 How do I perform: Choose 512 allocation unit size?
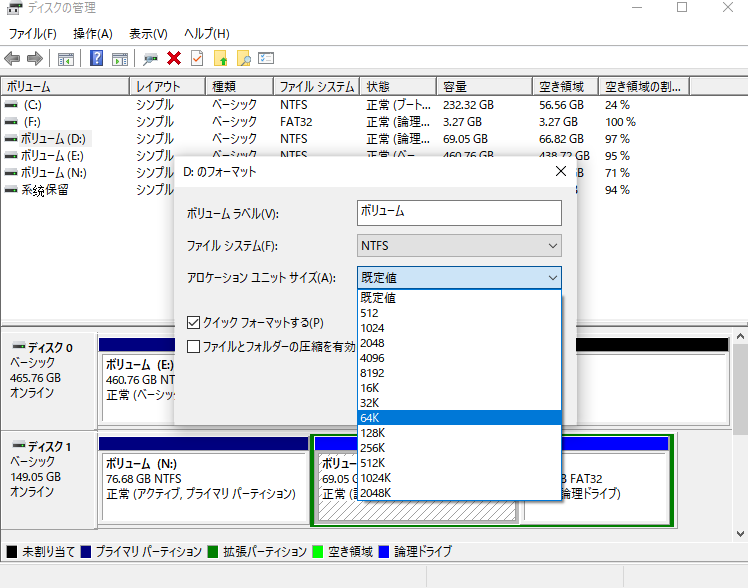pos(459,313)
